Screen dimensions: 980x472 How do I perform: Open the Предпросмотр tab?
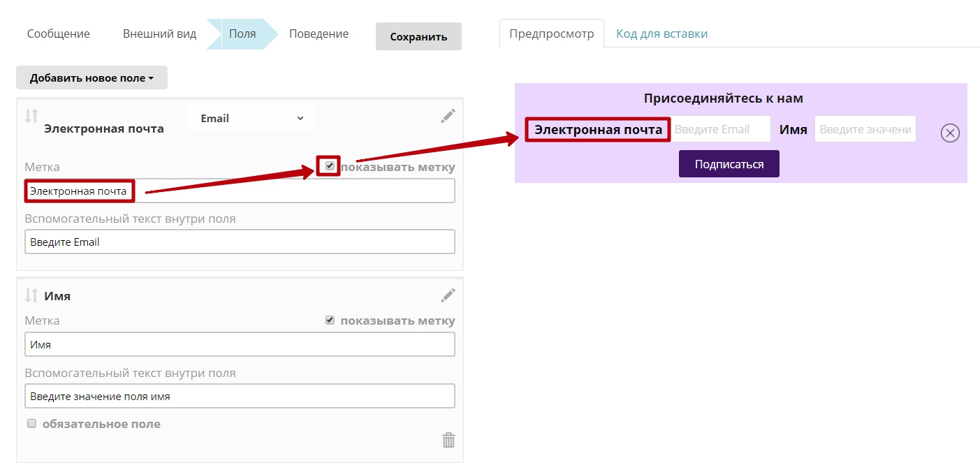[x=551, y=34]
